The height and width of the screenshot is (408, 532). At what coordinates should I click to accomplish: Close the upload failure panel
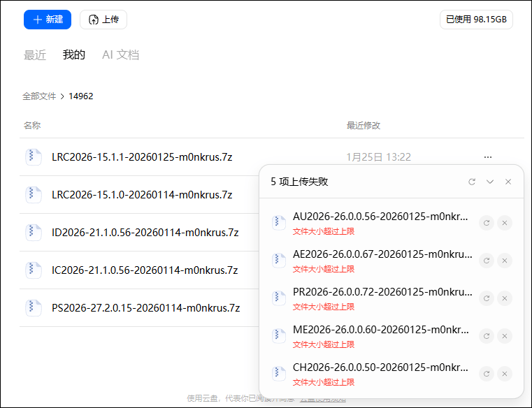pyautogui.click(x=508, y=182)
